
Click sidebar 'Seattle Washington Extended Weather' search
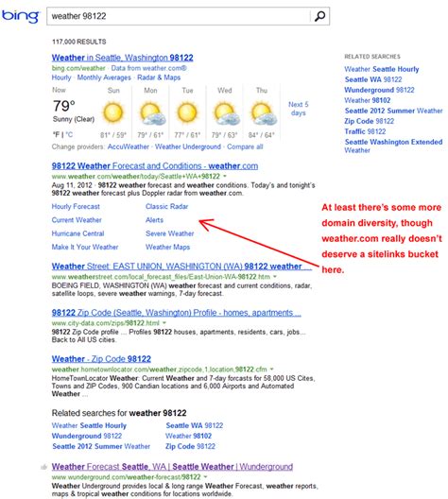pos(393,146)
